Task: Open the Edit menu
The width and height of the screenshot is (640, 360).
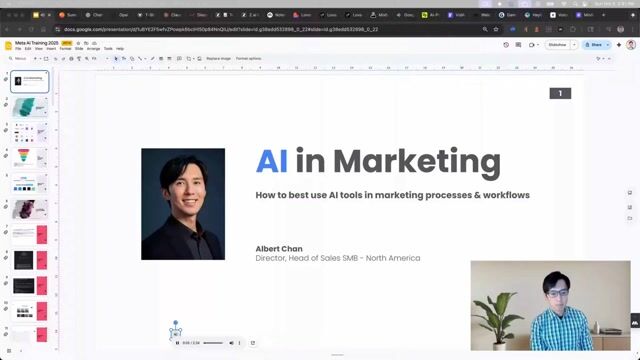Action: [28, 49]
